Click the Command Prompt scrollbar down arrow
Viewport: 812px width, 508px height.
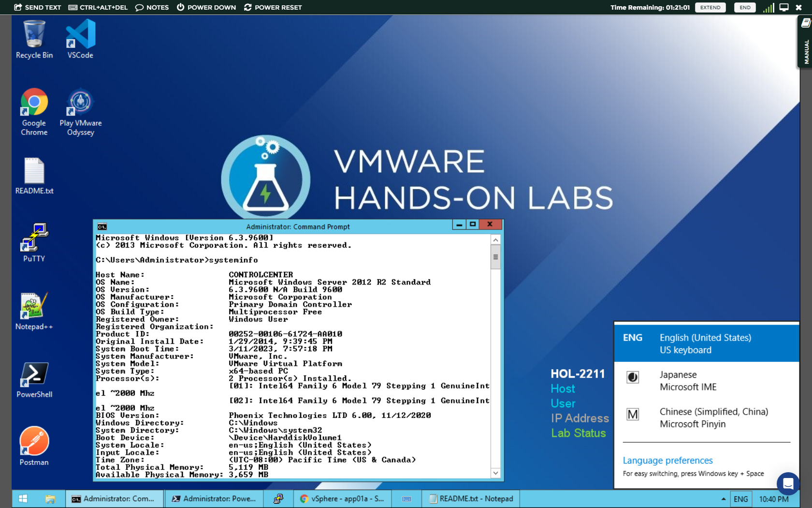click(495, 473)
